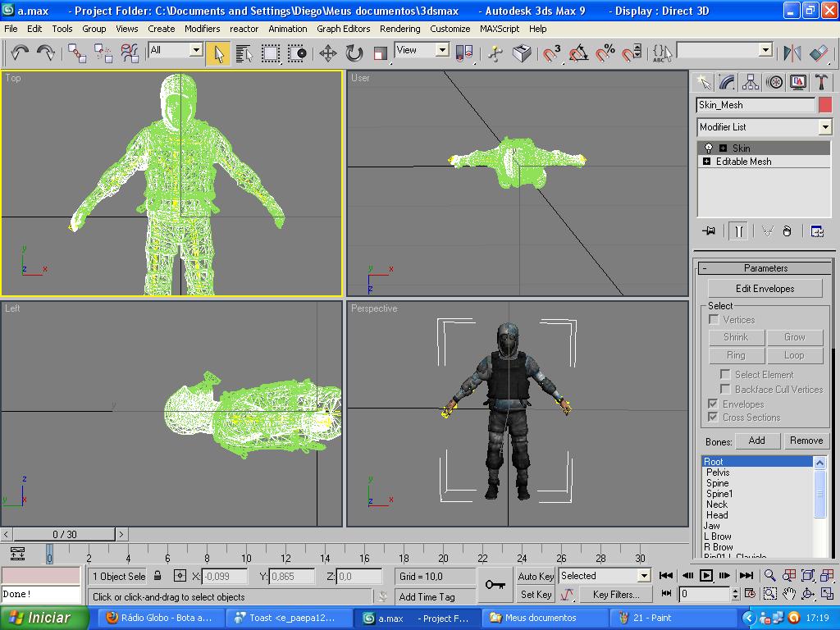Click the red object color swatch
Image resolution: width=840 pixels, height=630 pixels.
point(825,105)
